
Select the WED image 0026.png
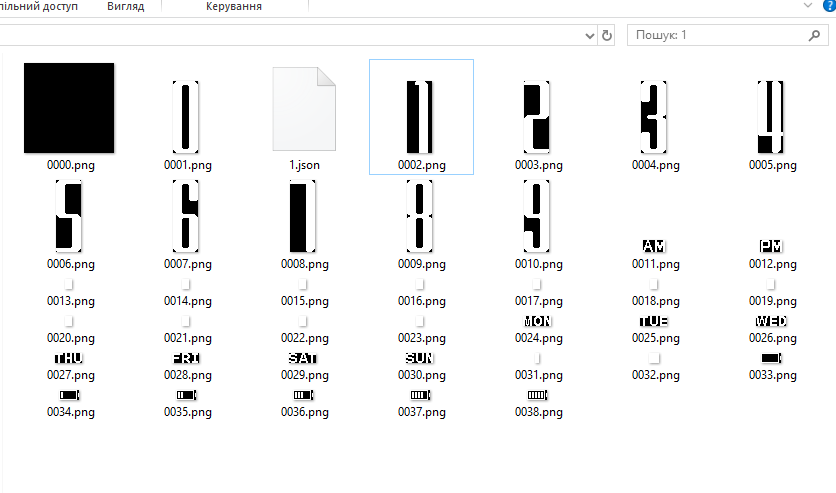tap(771, 321)
